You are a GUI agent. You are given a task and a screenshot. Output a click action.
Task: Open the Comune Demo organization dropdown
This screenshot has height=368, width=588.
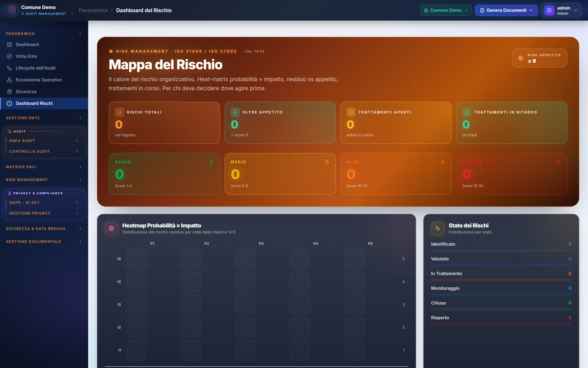(x=446, y=10)
